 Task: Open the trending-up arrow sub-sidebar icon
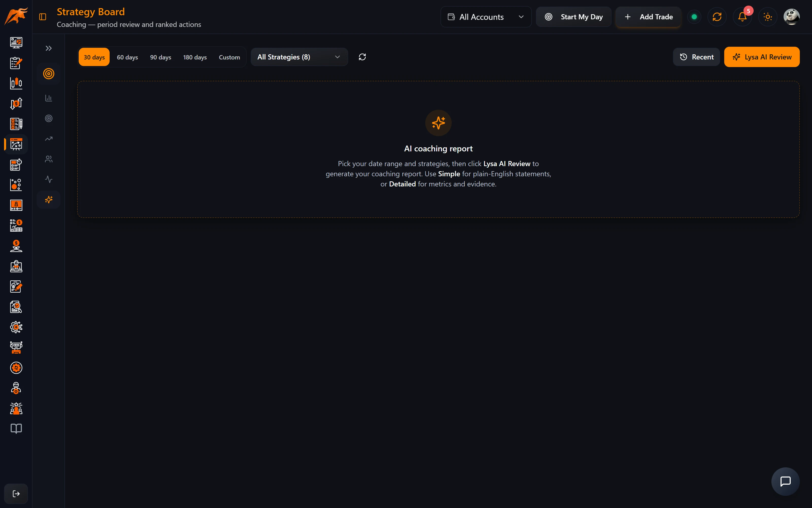pyautogui.click(x=49, y=139)
